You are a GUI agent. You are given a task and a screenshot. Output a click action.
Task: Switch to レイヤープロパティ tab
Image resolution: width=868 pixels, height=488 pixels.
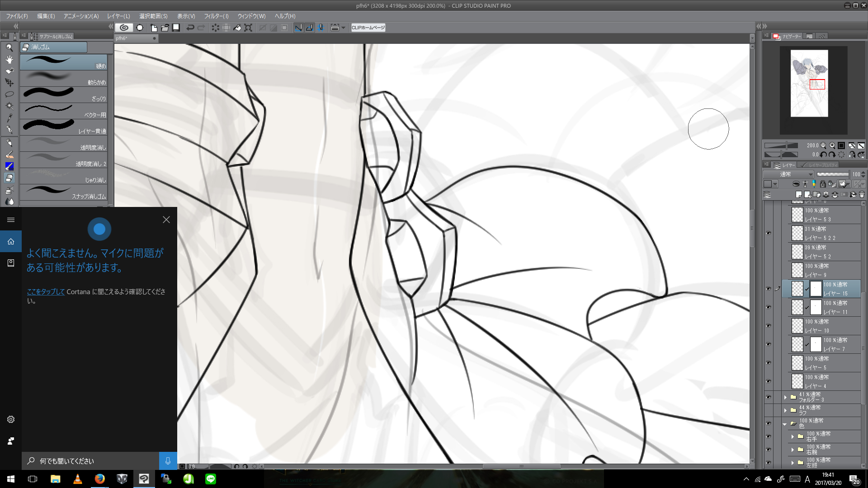pyautogui.click(x=819, y=165)
